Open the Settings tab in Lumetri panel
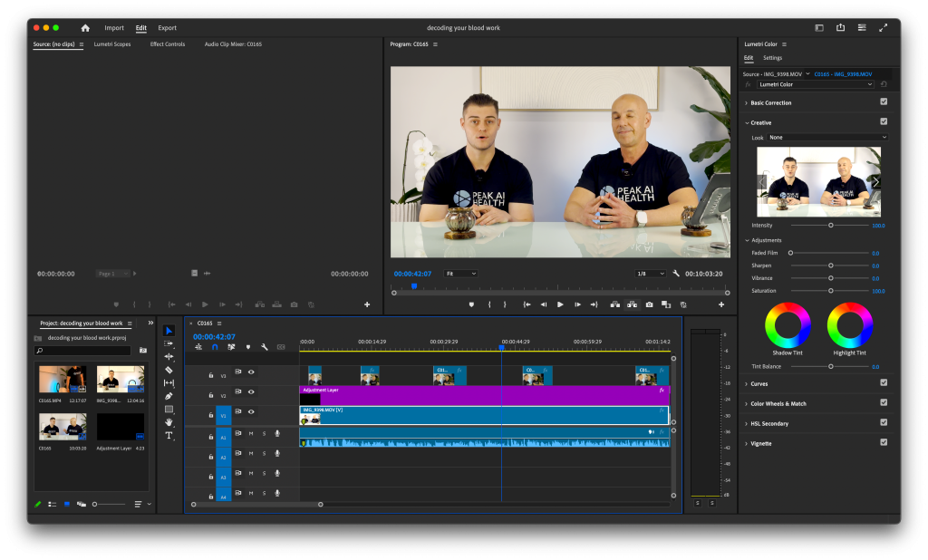 tap(773, 57)
